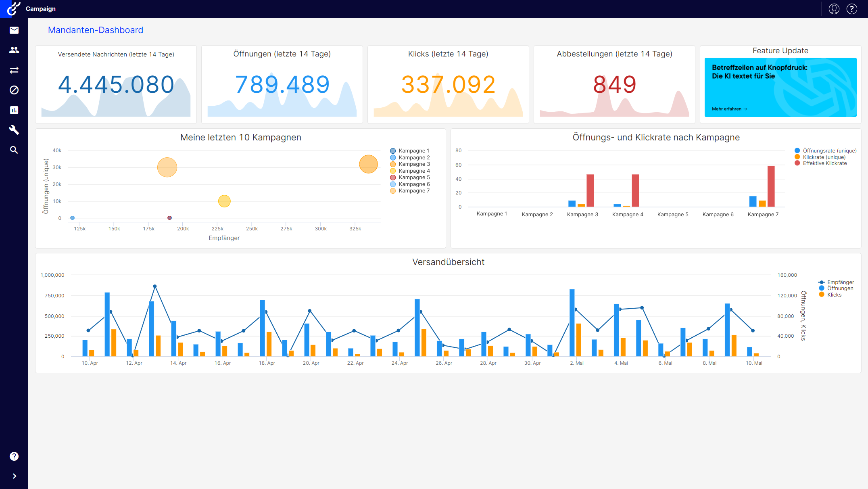Screen dimensions: 868x489
Task: Click the Campaign logo in top-left corner
Action: tap(14, 8)
